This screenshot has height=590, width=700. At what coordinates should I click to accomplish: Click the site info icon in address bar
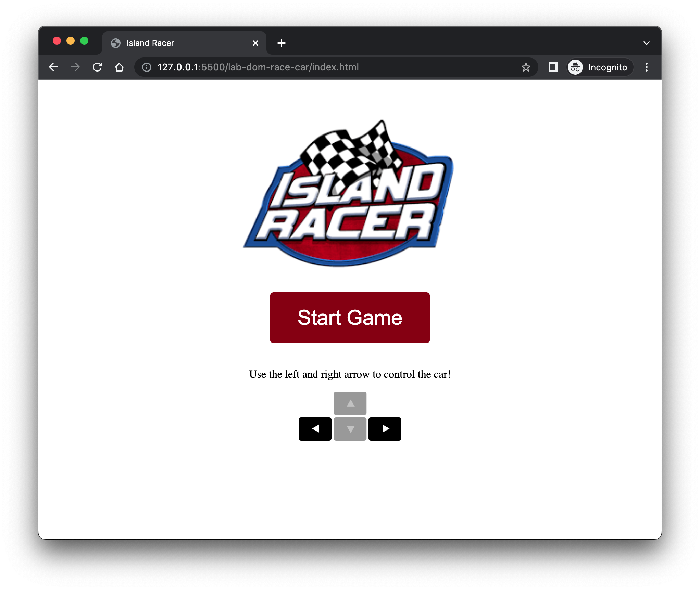pos(146,67)
